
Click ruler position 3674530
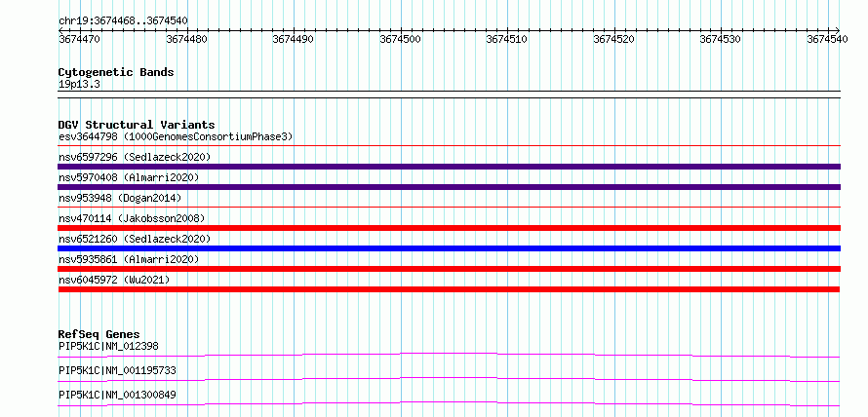coord(721,39)
